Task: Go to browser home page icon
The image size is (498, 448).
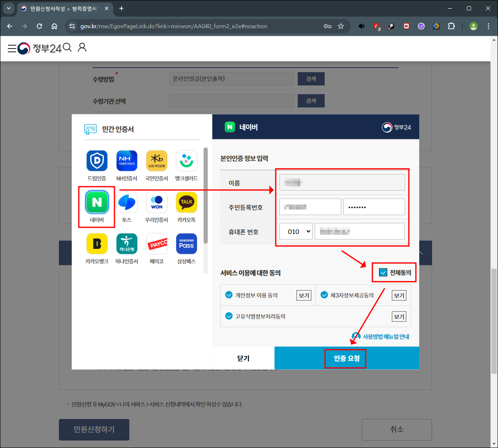Action: pyautogui.click(x=54, y=26)
